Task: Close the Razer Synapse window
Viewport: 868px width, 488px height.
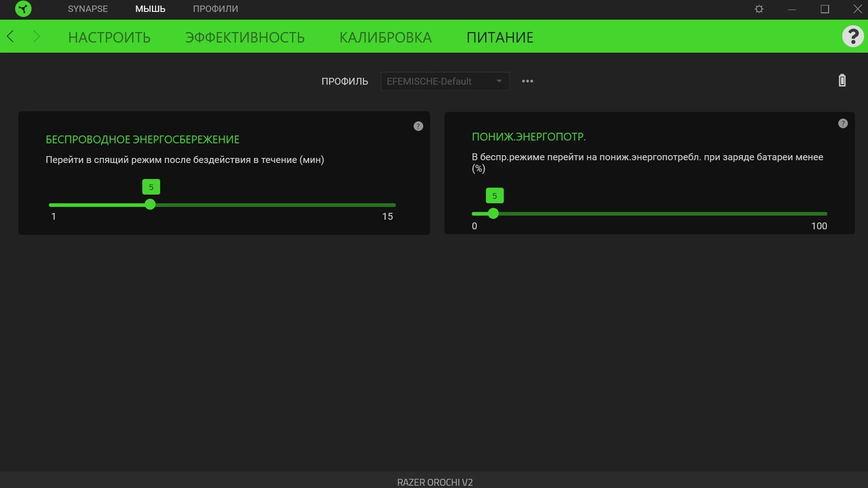Action: click(x=858, y=9)
